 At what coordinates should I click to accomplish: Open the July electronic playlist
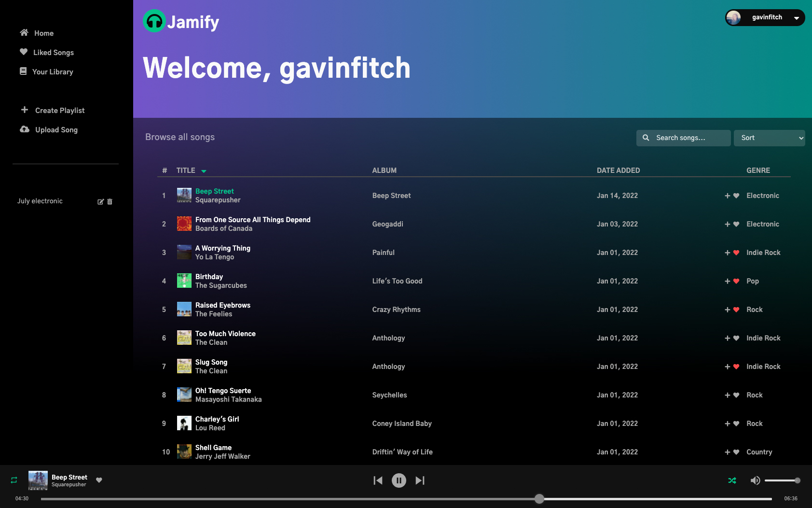40,201
